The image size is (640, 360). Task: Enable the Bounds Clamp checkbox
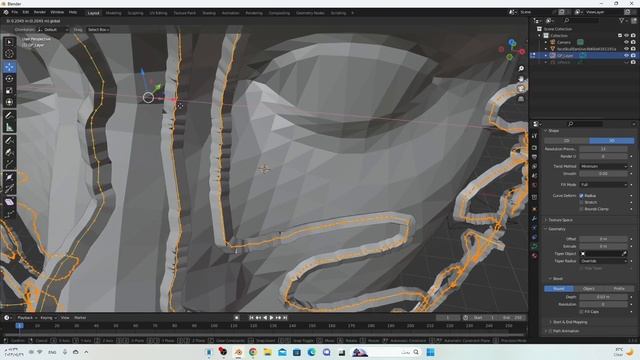coord(582,209)
